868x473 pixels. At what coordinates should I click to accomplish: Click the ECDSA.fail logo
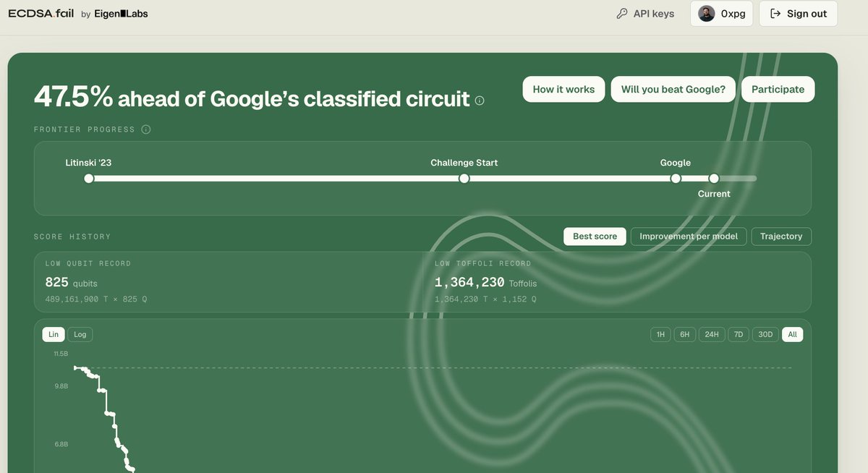(x=41, y=14)
